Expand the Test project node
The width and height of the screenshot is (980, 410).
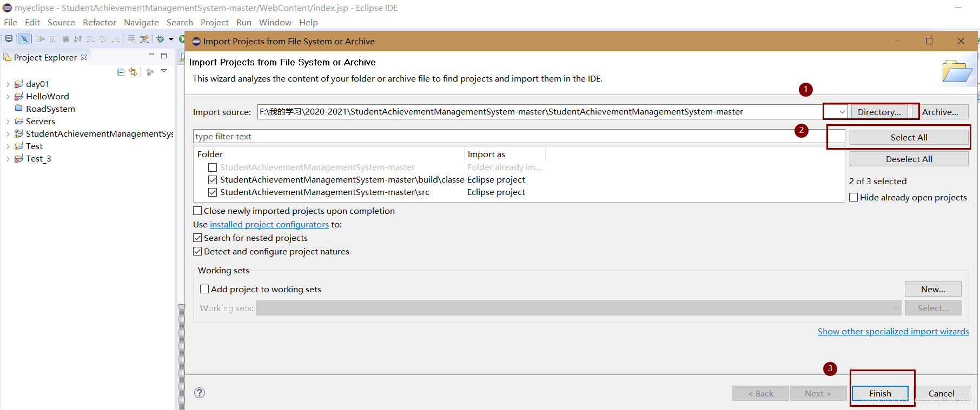pyautogui.click(x=8, y=146)
